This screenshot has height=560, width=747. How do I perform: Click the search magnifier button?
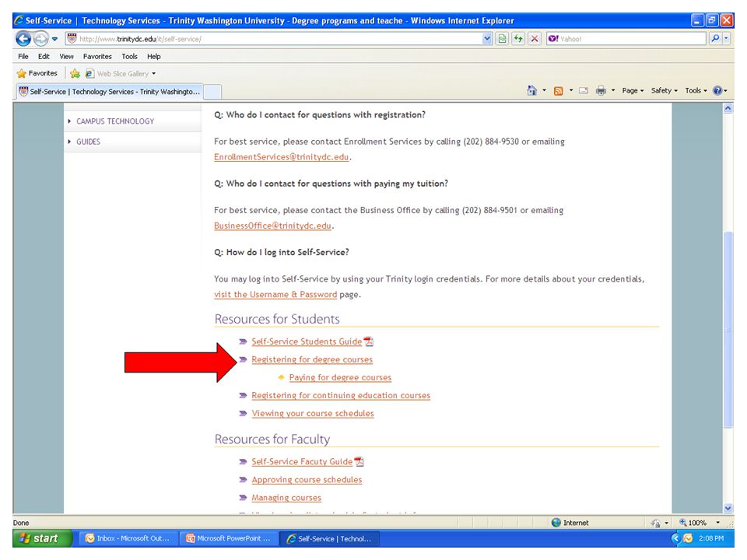coord(714,39)
